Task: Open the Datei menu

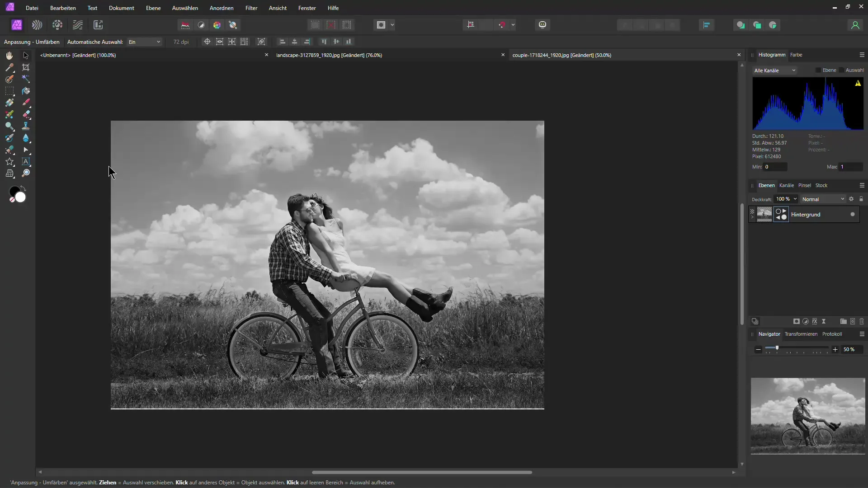Action: click(x=32, y=8)
